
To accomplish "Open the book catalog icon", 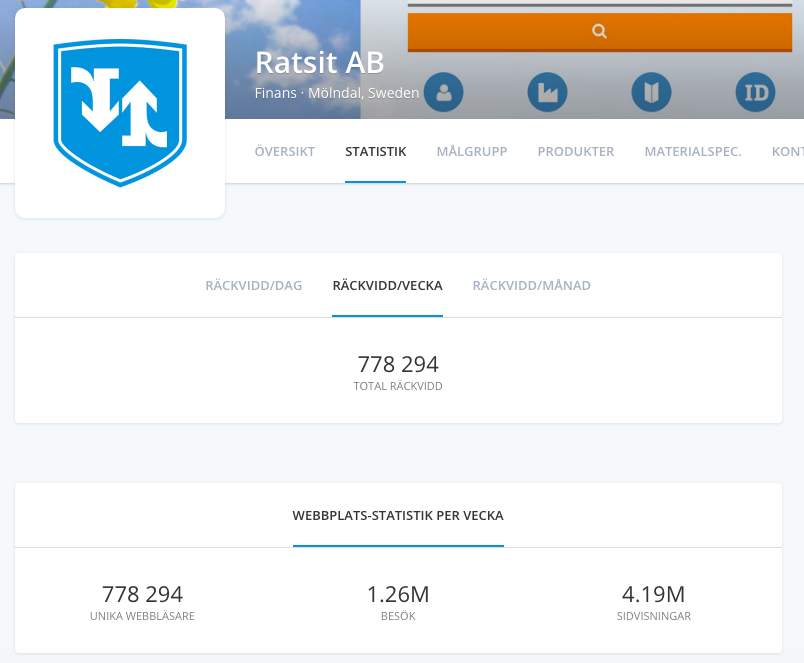I will 651,92.
